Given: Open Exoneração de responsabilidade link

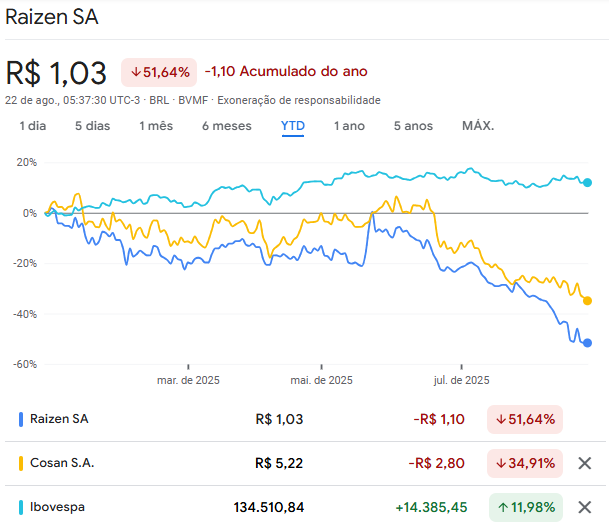Looking at the screenshot, I should [299, 100].
